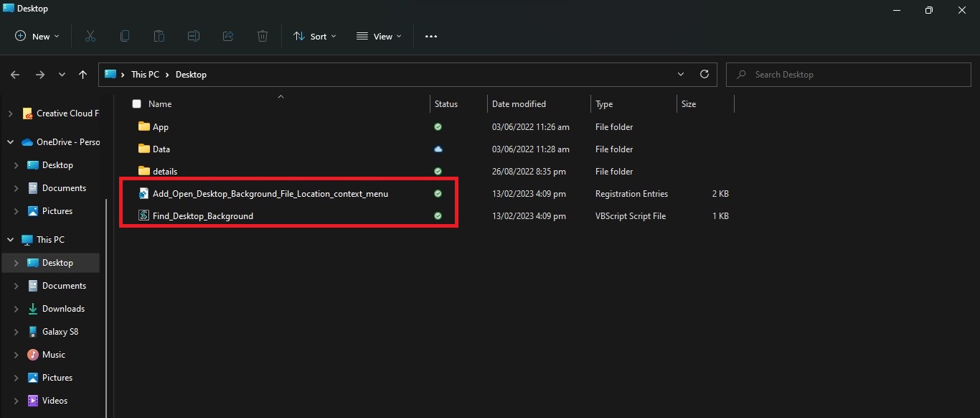This screenshot has width=980, height=418.
Task: Click This PC in the address breadcrumb
Action: click(x=145, y=75)
